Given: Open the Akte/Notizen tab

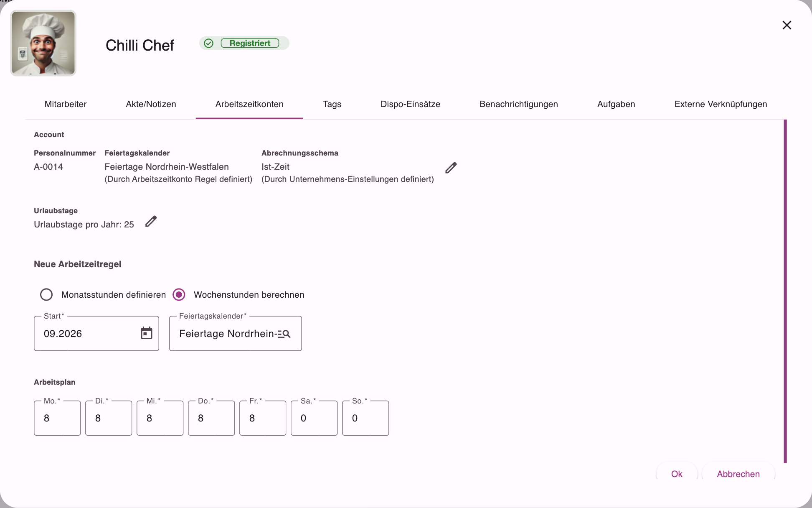Looking at the screenshot, I should tap(151, 104).
